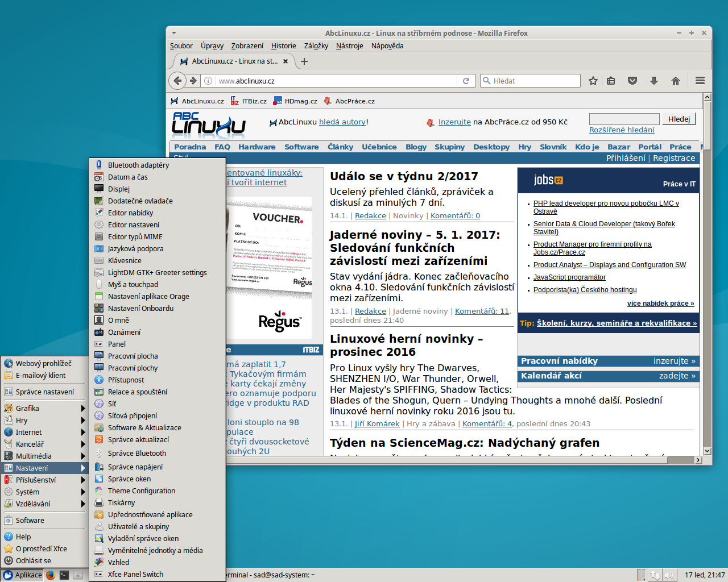This screenshot has height=582, width=728.
Task: Open the Firefox hamburger menu
Action: click(x=700, y=81)
